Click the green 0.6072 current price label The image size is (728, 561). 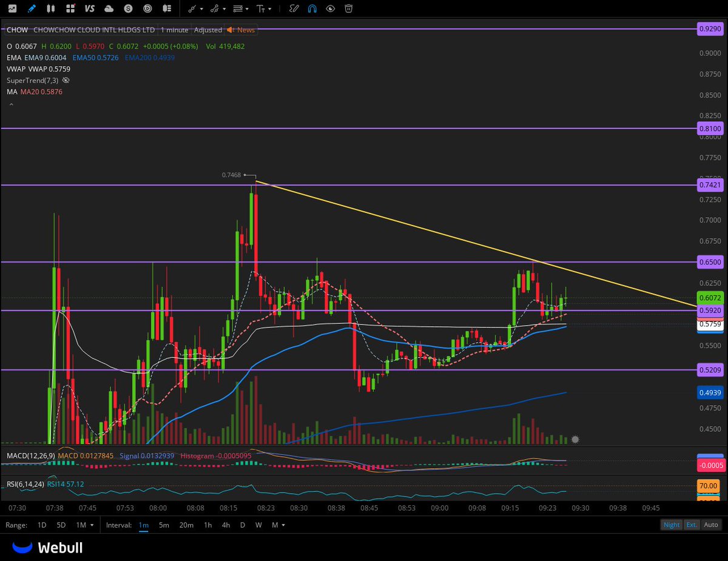710,298
